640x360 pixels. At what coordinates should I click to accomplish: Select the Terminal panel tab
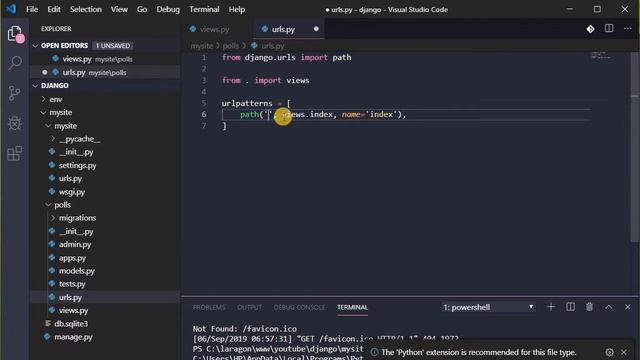(x=352, y=307)
